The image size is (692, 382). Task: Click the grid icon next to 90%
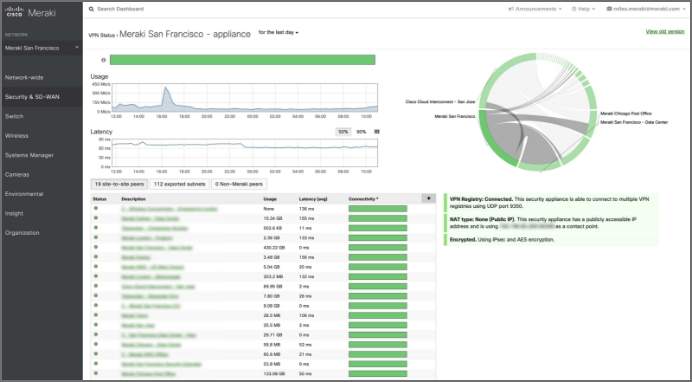tap(376, 131)
